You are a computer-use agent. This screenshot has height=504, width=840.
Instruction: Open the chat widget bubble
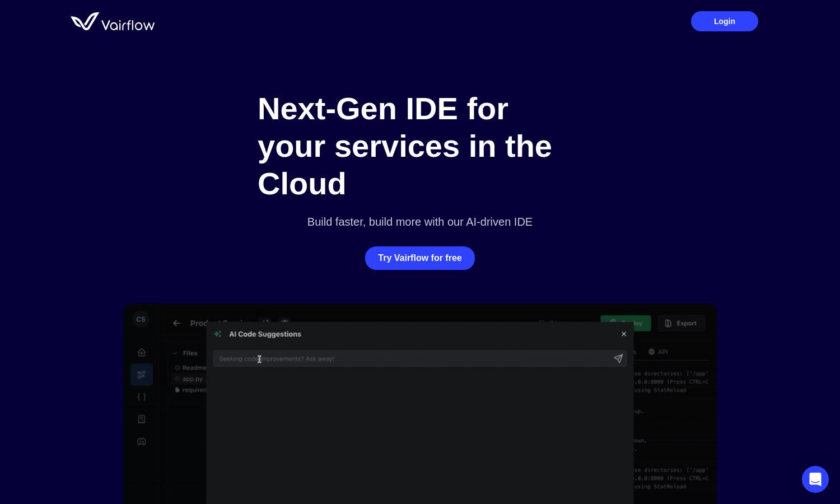(x=815, y=479)
